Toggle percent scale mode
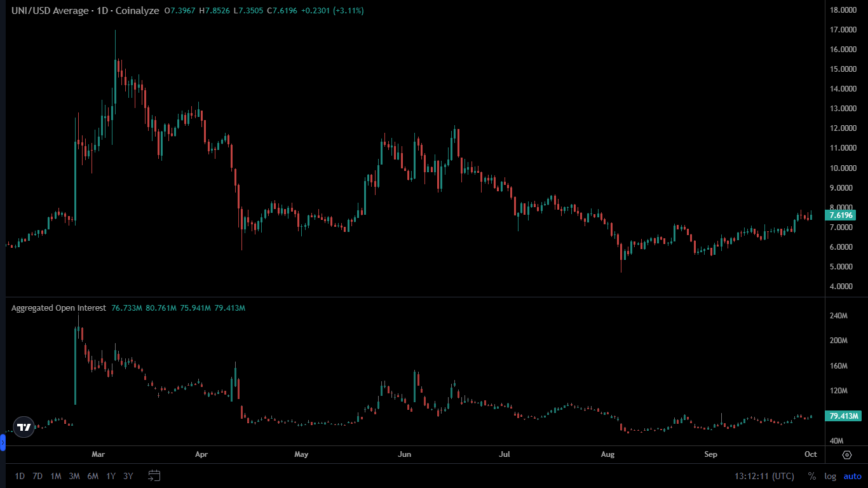The image size is (868, 488). (x=812, y=476)
